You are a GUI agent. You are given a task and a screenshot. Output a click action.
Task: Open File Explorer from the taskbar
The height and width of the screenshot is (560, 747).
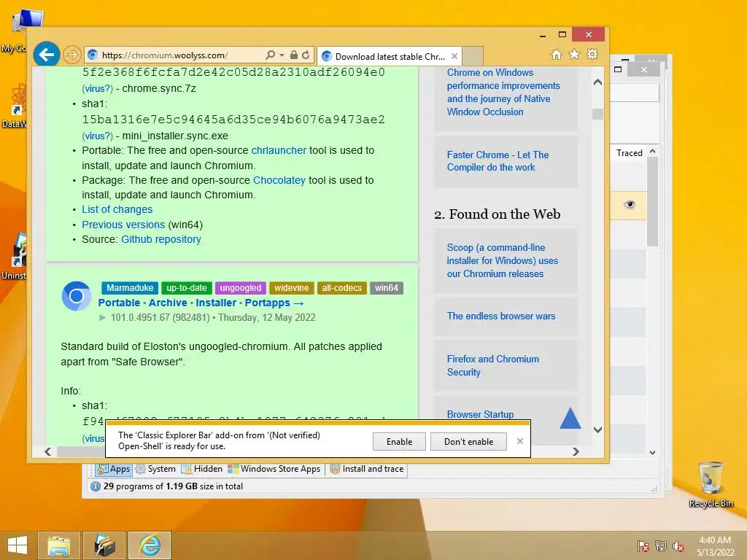tap(59, 545)
